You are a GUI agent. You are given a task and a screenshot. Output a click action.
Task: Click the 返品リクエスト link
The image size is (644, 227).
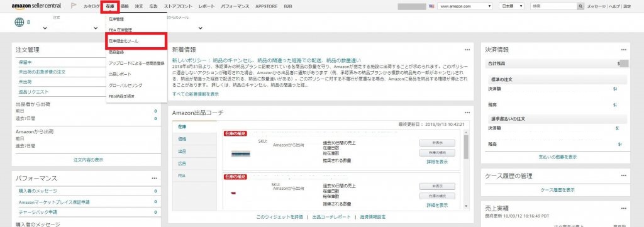34,92
